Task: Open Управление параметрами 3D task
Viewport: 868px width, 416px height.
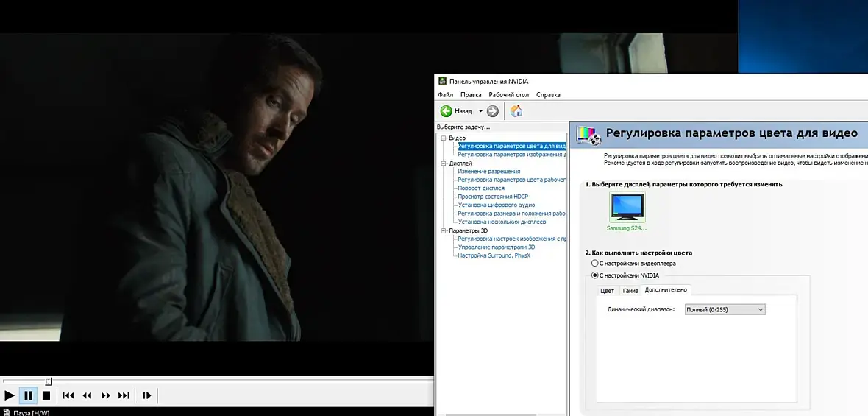Action: coord(497,247)
